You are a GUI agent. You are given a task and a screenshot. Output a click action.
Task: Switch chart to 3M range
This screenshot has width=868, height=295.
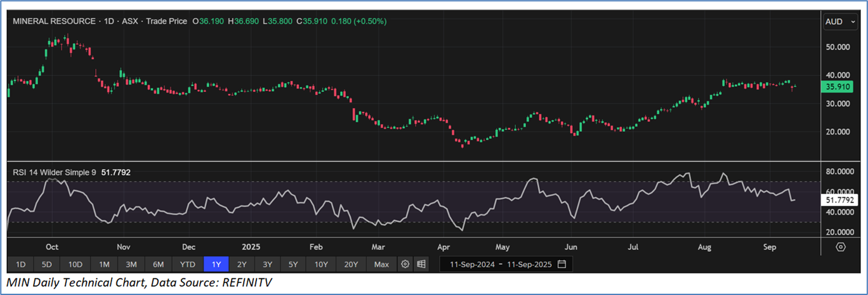(x=131, y=264)
